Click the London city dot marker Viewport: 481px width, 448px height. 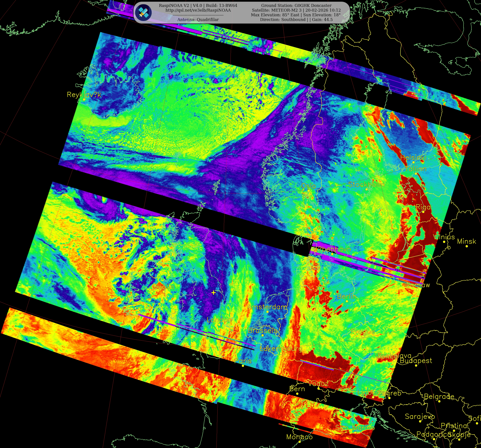219,325
